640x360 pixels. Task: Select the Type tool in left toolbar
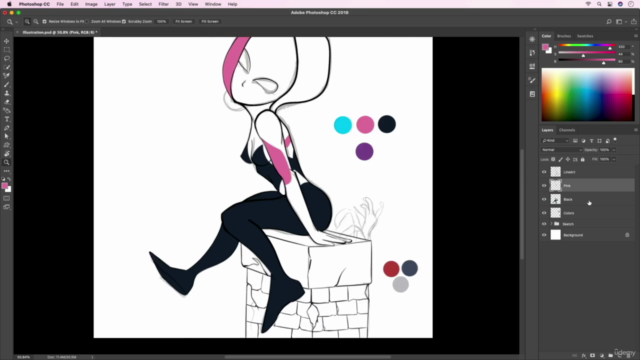click(x=7, y=119)
